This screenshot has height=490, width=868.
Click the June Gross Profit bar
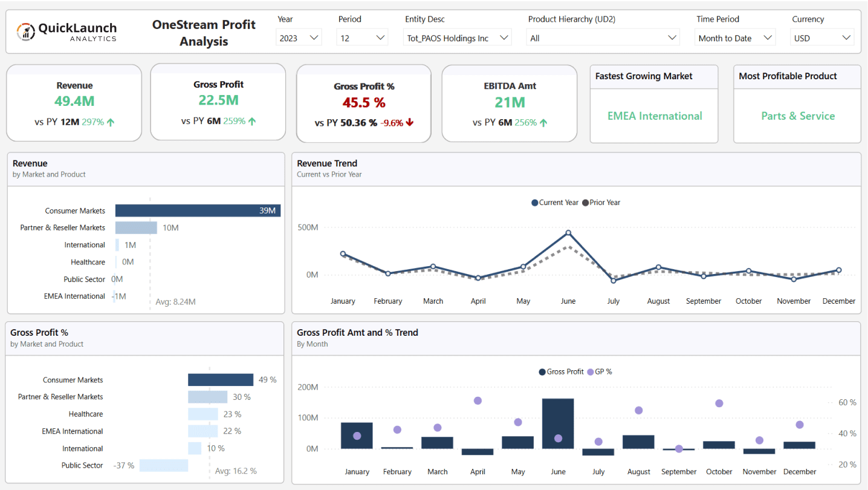[x=558, y=423]
